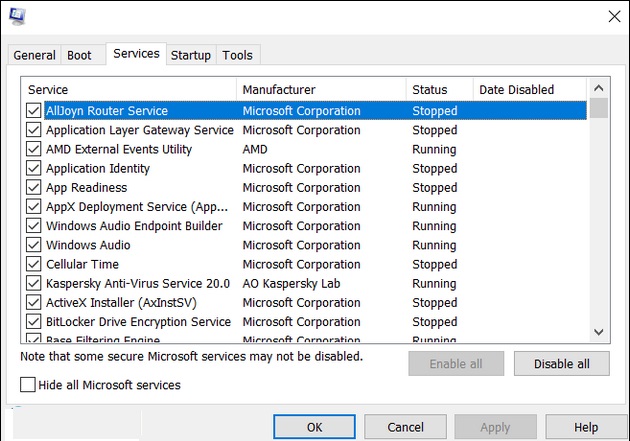630x441 pixels.
Task: Click the Disable all button
Action: 562,364
